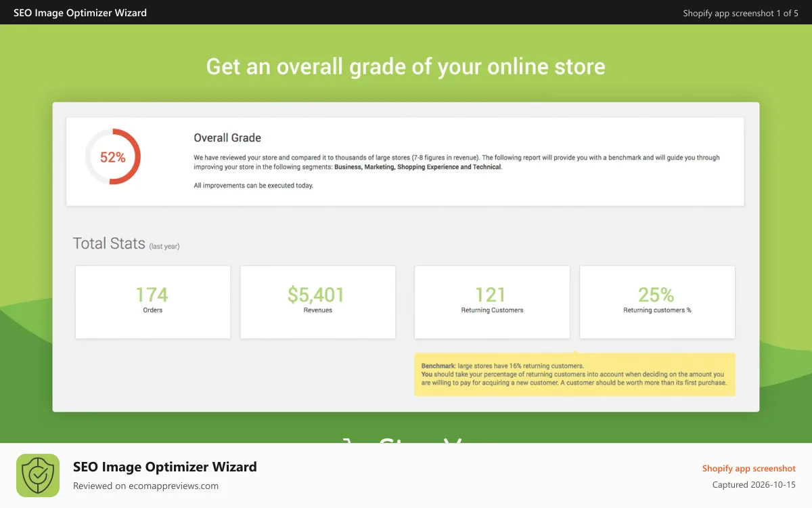
Task: Click 'Get an overall grade of your online store' headline
Action: click(x=406, y=66)
